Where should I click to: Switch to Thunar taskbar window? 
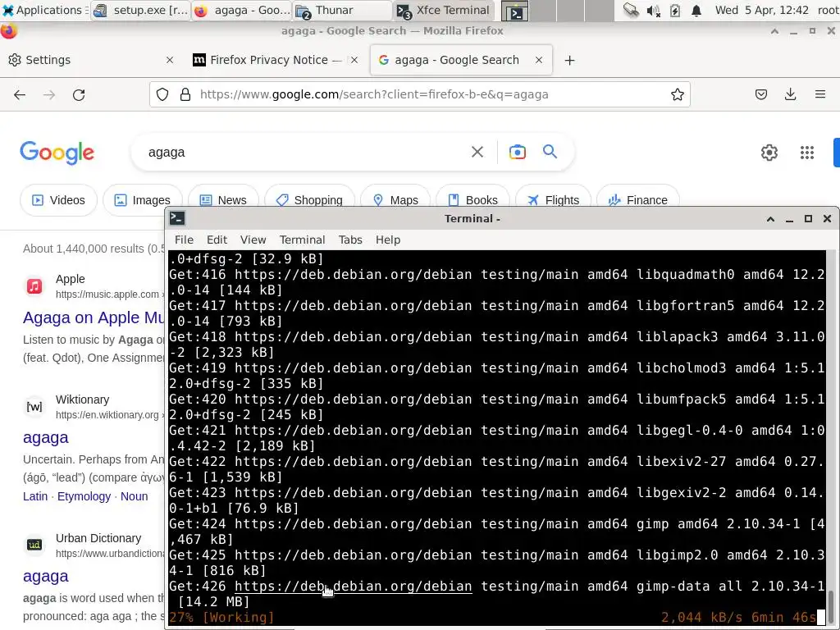tap(342, 10)
